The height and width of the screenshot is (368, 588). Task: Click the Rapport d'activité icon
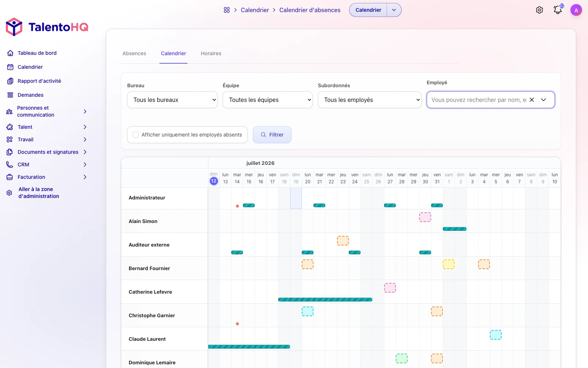(x=10, y=81)
